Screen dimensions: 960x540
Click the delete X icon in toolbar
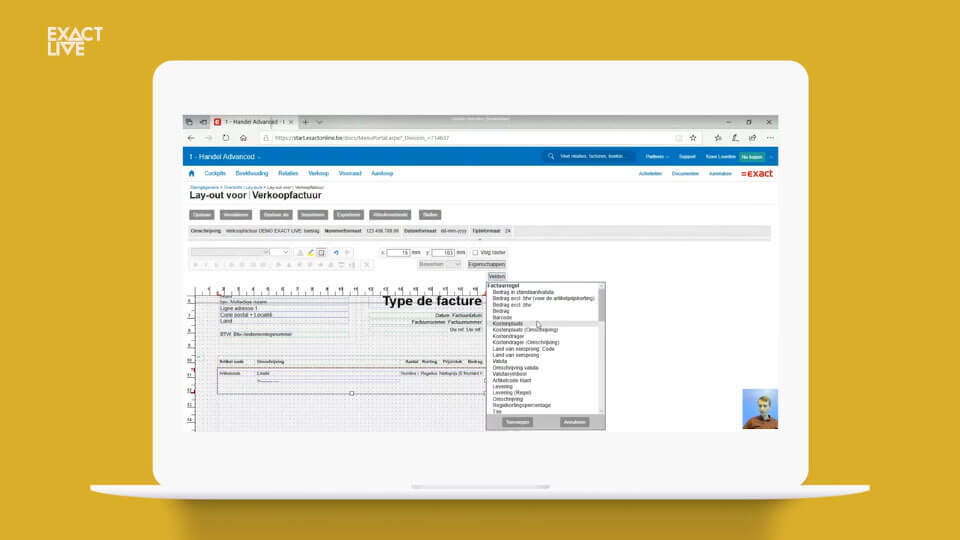coord(366,264)
